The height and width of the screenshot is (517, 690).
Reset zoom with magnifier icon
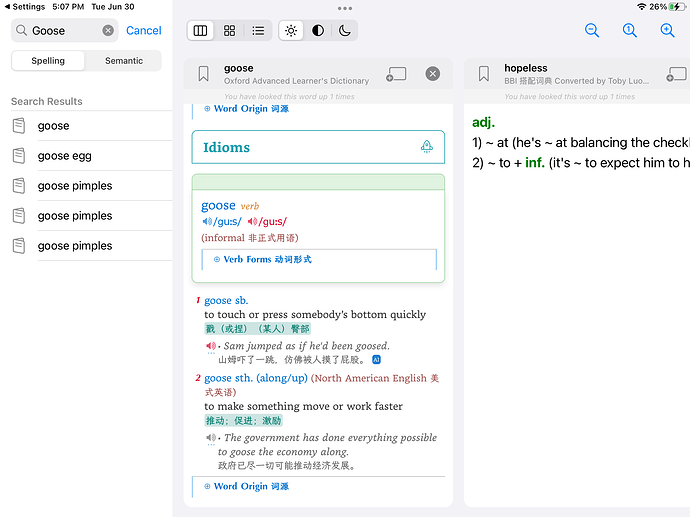[x=630, y=30]
